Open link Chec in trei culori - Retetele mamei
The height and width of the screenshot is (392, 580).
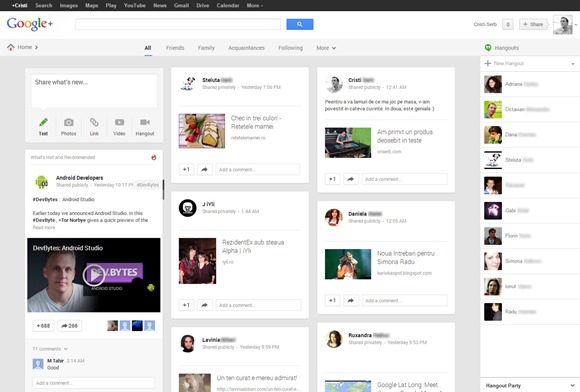256,122
